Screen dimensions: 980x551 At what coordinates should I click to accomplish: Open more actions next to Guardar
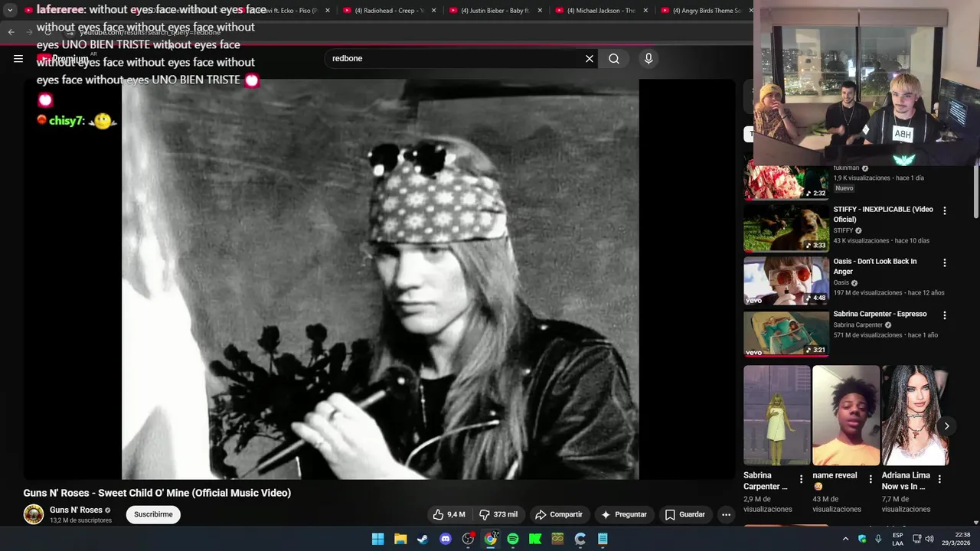pyautogui.click(x=726, y=514)
